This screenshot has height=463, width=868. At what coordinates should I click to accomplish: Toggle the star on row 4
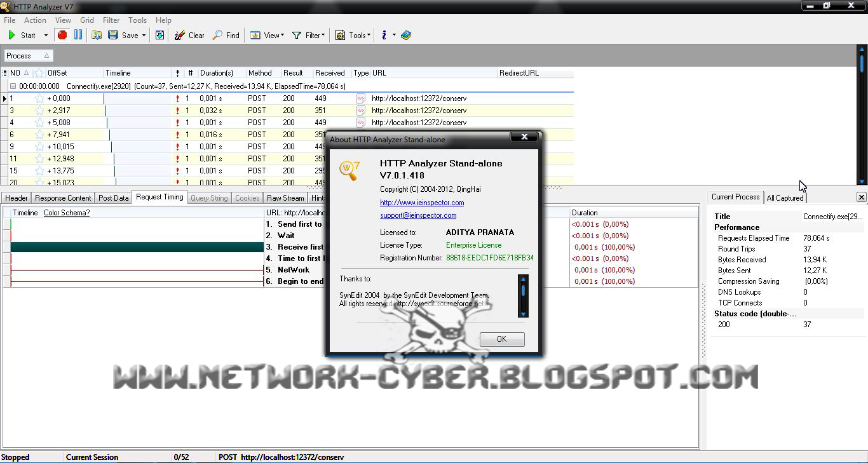39,123
